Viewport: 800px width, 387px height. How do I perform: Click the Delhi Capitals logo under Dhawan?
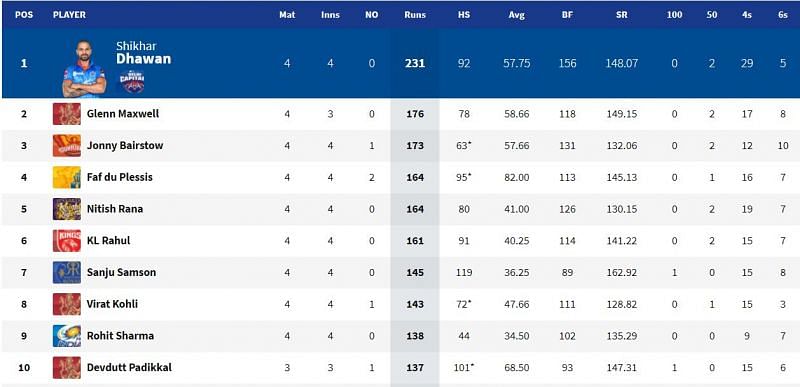(132, 82)
